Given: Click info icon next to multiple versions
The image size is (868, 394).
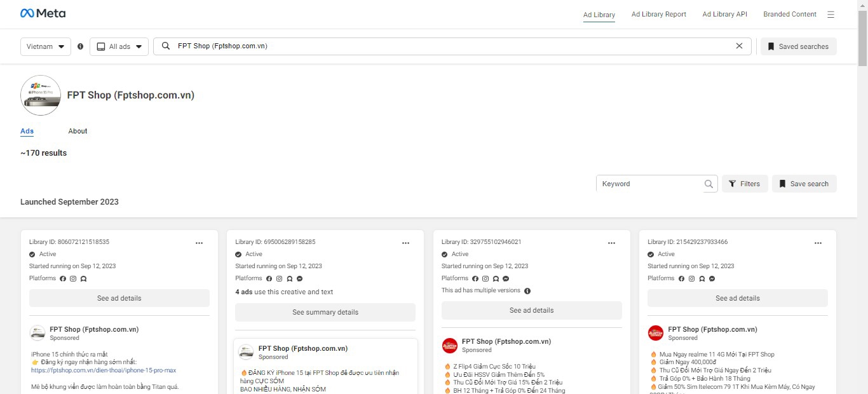Looking at the screenshot, I should click(527, 291).
